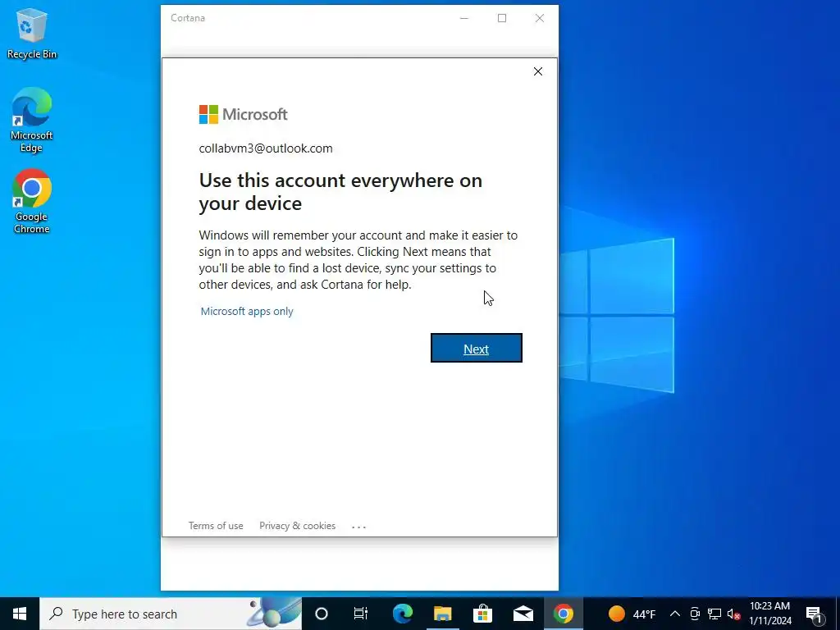Click the Meet Now tray icon
Viewport: 840px width, 630px height.
[x=695, y=614]
